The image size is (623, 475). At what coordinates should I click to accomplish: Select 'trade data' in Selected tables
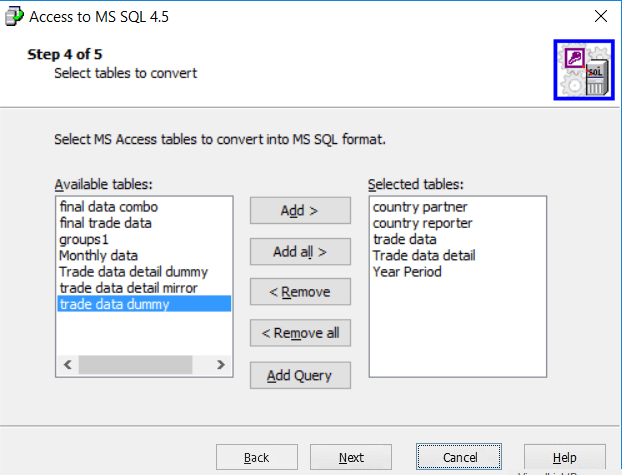pos(457,239)
